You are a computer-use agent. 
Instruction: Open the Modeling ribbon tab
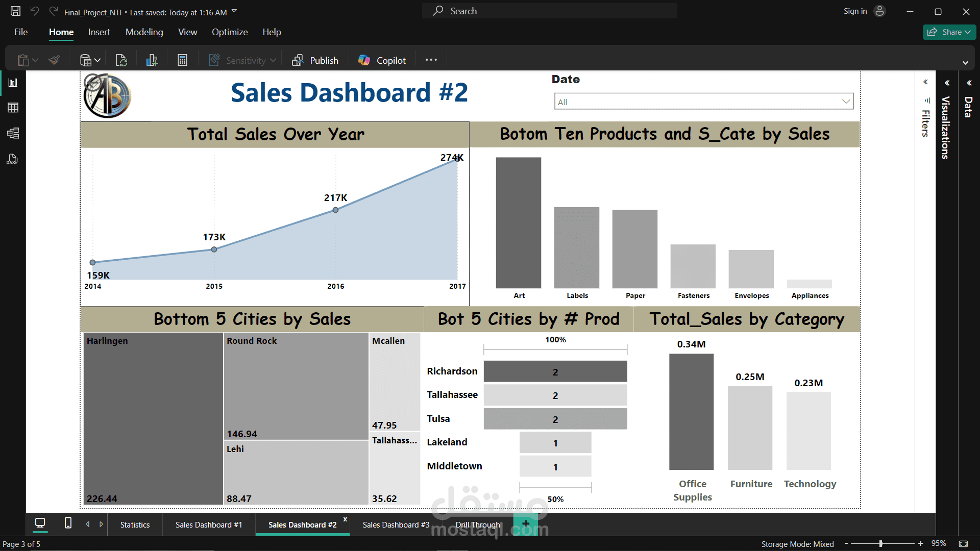pyautogui.click(x=144, y=32)
